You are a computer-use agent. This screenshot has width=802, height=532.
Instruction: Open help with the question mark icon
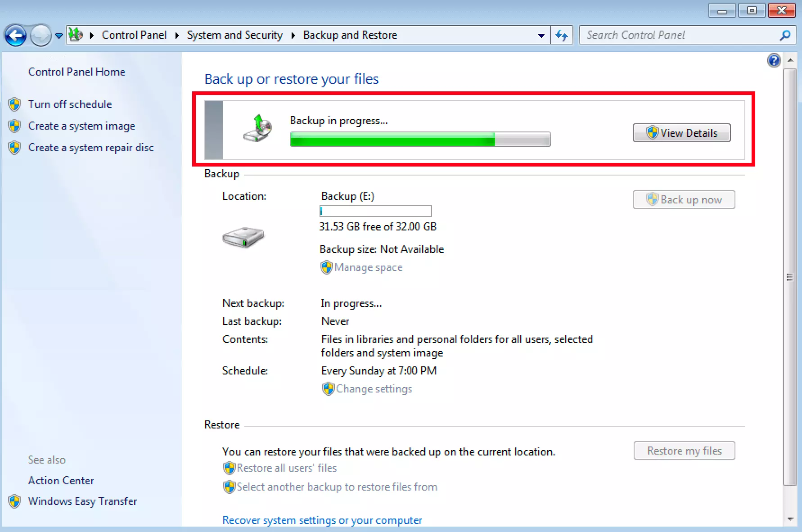coord(774,60)
